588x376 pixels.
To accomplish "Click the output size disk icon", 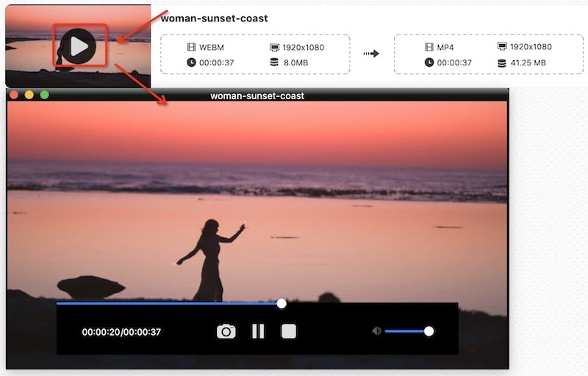I will coord(502,63).
